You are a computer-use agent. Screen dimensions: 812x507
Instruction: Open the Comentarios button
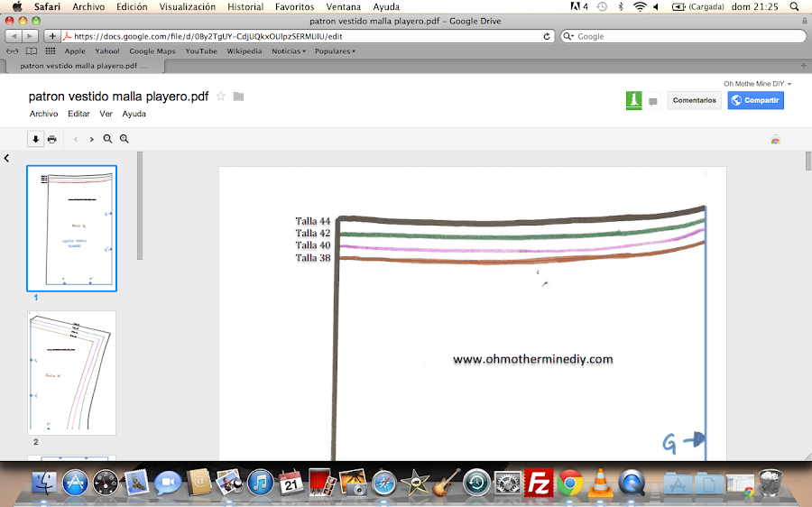tap(695, 100)
